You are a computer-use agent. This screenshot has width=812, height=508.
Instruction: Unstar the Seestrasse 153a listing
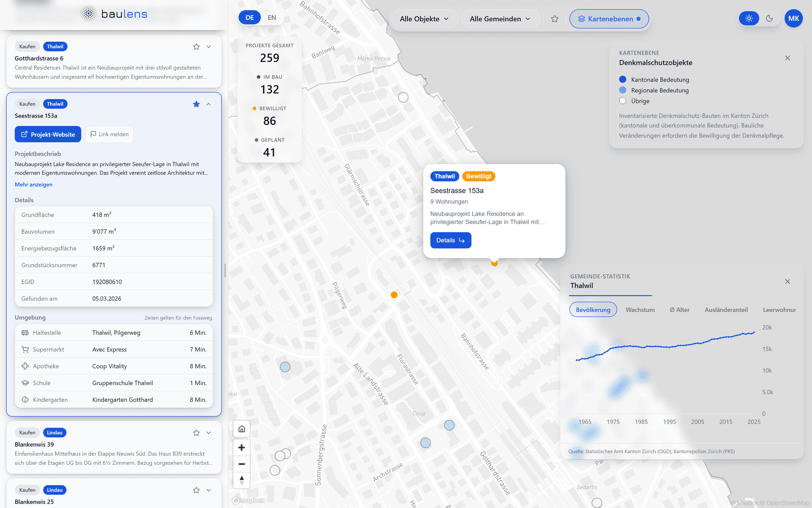click(x=196, y=104)
